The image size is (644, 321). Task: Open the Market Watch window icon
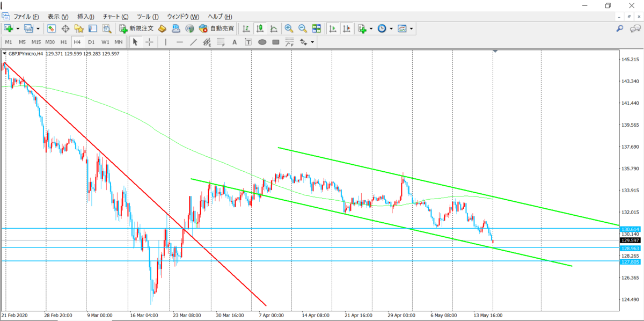tap(52, 28)
